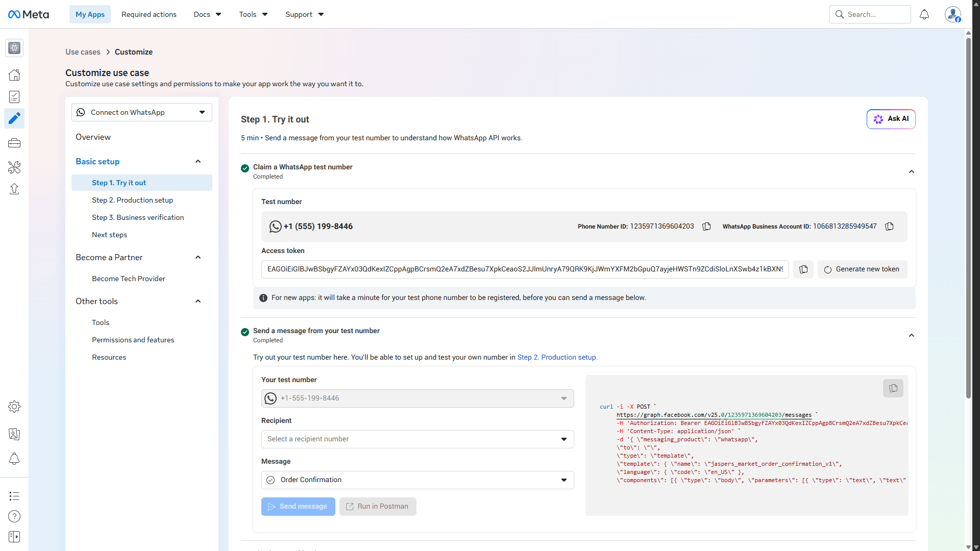Switch to My Apps tab

[90, 14]
